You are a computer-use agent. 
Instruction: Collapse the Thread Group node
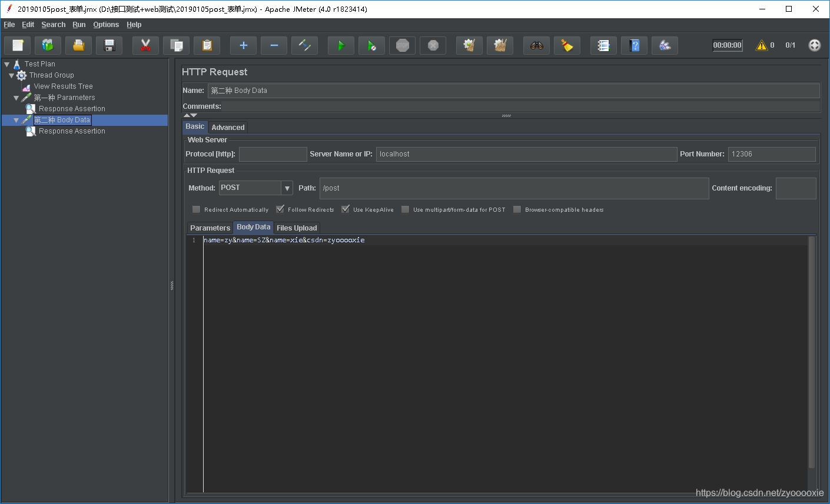click(x=12, y=75)
